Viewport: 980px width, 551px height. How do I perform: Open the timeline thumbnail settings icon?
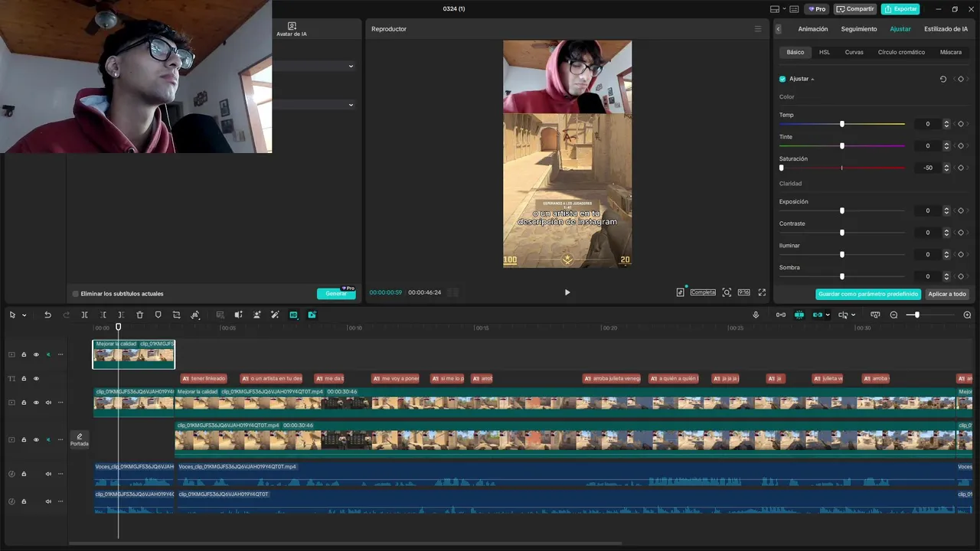pyautogui.click(x=875, y=315)
